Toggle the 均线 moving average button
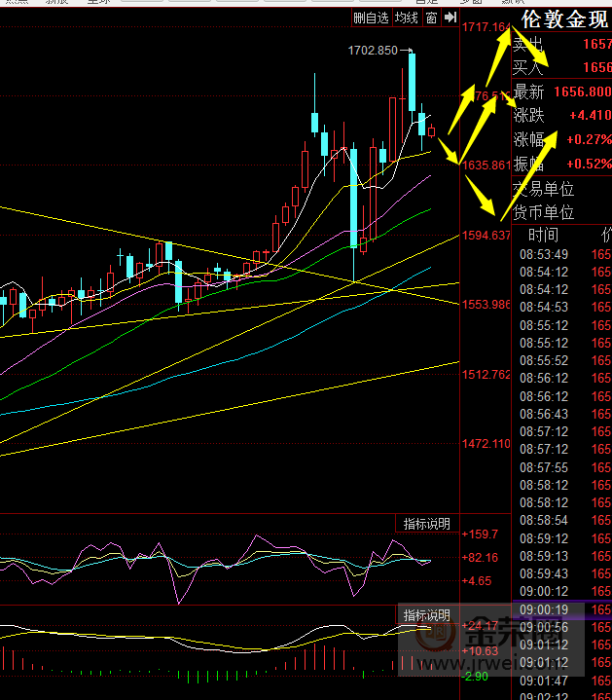Screen dimensions: 612x700 (x=407, y=18)
